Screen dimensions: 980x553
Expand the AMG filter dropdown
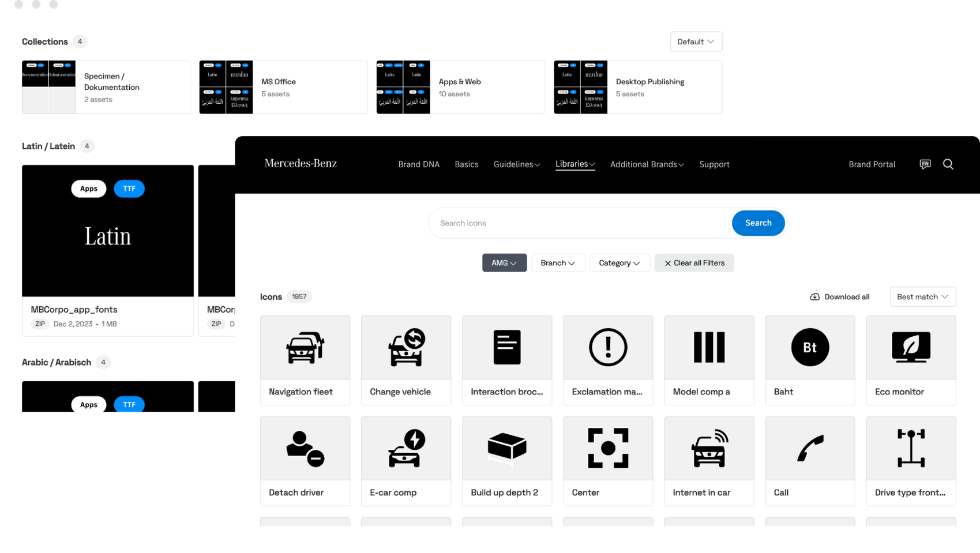coord(504,263)
